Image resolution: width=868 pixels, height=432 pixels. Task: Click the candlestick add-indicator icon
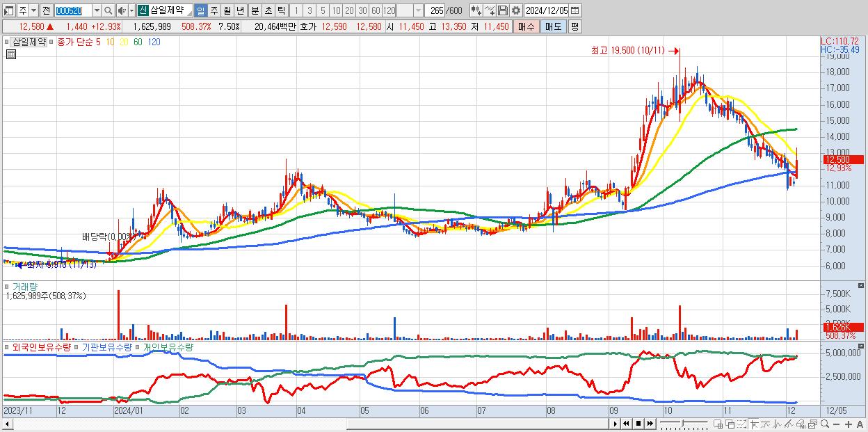pos(476,10)
